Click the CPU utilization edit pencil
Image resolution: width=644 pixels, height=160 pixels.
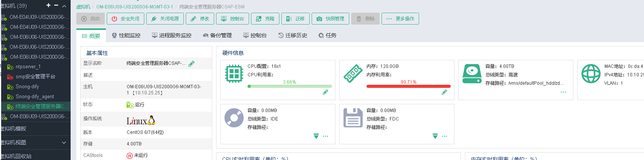pos(325,92)
